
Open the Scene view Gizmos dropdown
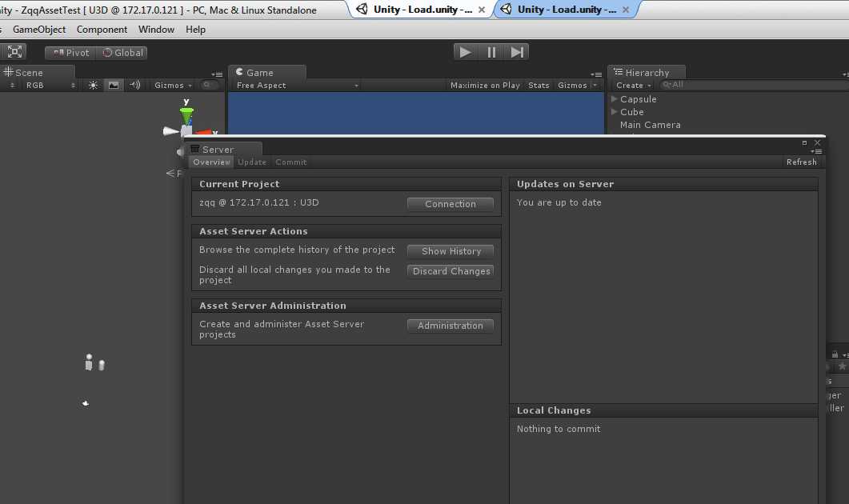click(173, 85)
